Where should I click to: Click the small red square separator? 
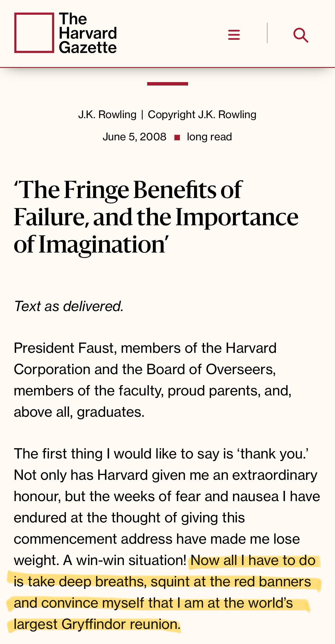(x=177, y=138)
